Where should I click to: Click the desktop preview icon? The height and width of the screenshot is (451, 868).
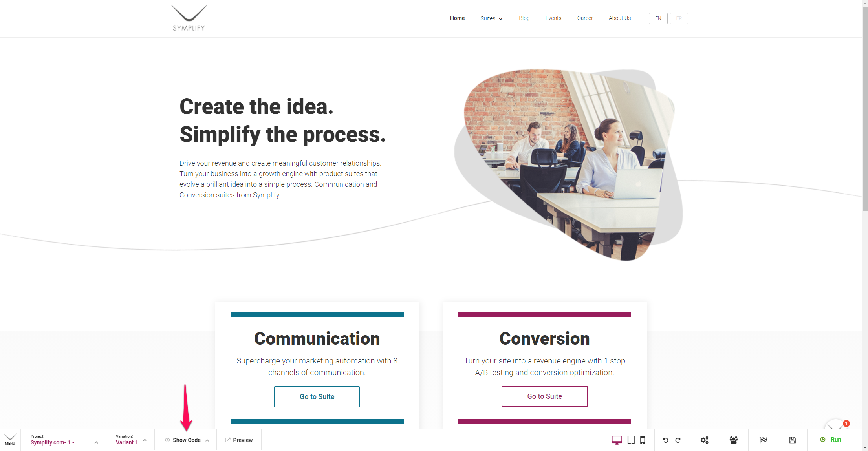617,440
